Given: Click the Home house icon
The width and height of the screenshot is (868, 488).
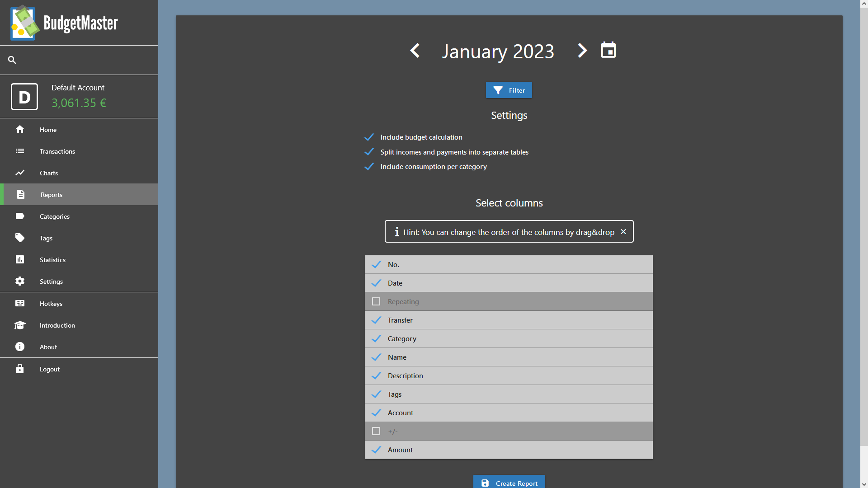Looking at the screenshot, I should 20,129.
